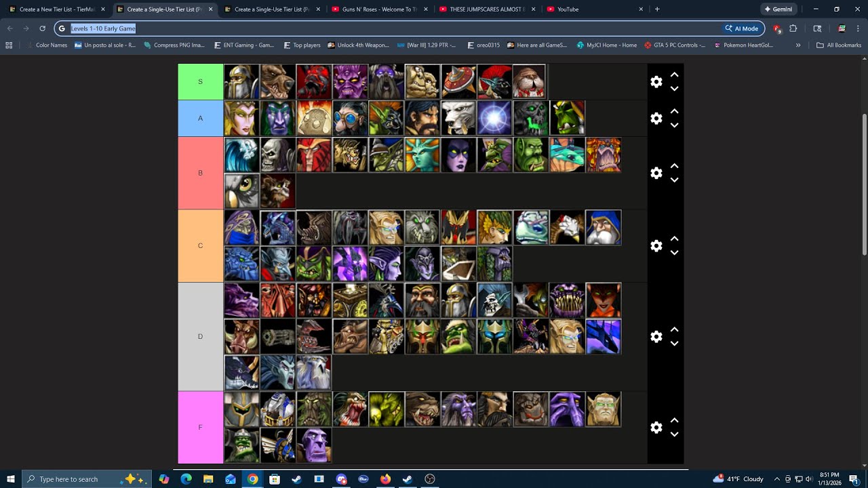Switch to the YouTube tab
Image resolution: width=868 pixels, height=488 pixels.
[593, 9]
